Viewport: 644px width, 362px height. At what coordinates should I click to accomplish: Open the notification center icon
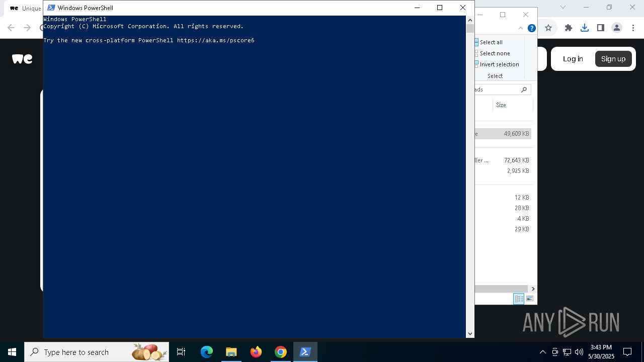click(627, 352)
